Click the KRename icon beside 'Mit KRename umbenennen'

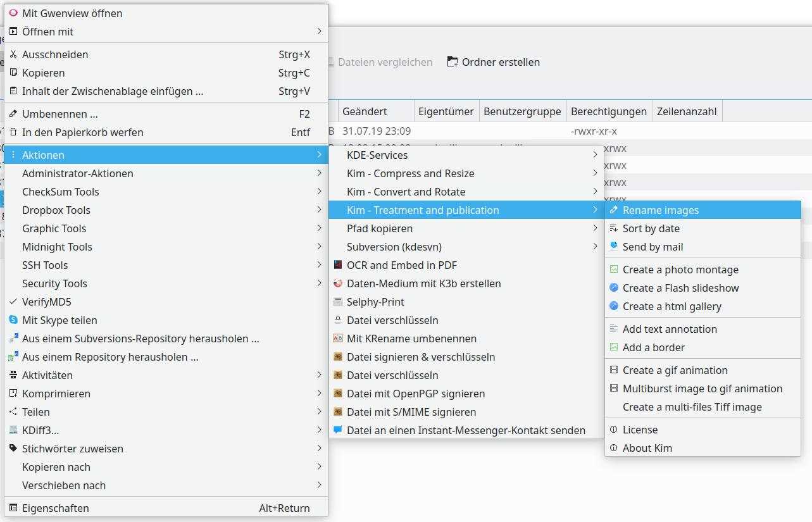pyautogui.click(x=338, y=339)
